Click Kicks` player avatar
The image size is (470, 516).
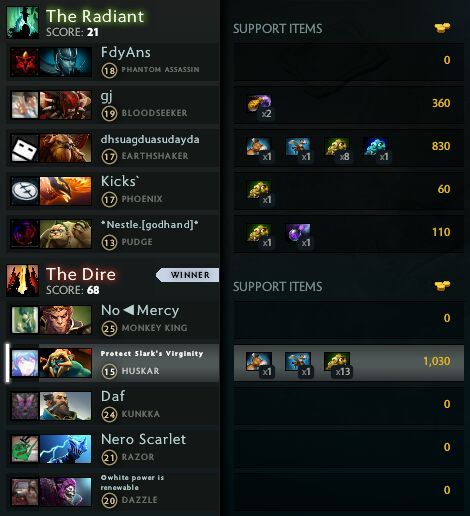[x=24, y=191]
